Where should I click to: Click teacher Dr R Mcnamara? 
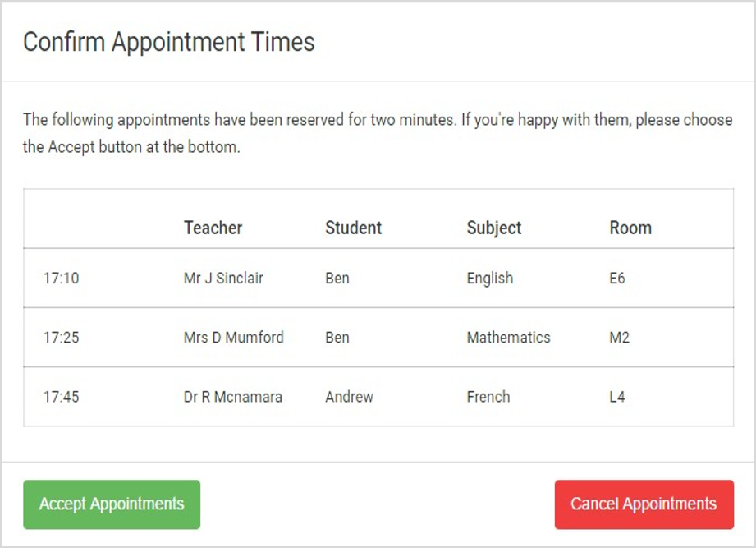point(233,397)
